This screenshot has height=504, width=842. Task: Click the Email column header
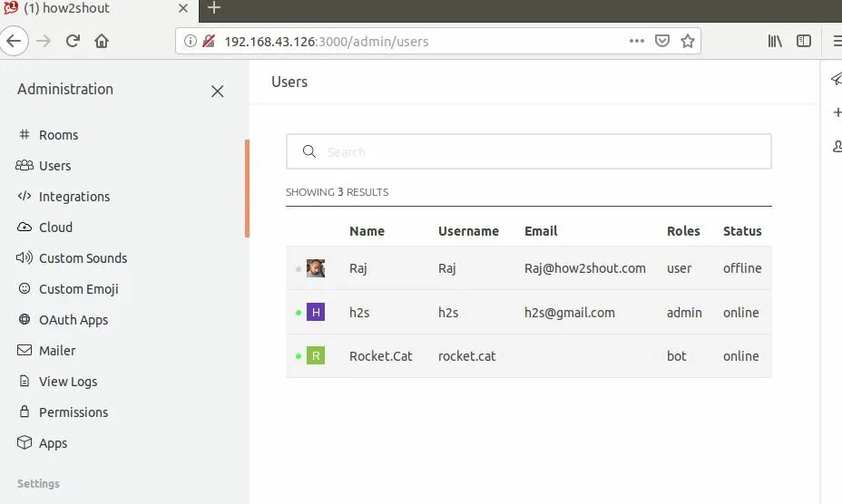(x=541, y=231)
